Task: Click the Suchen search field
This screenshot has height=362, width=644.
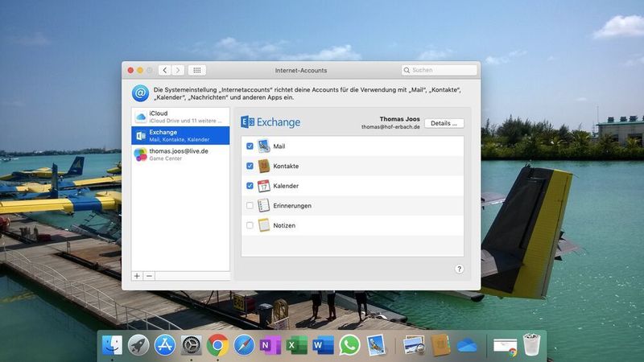Action: [x=439, y=70]
